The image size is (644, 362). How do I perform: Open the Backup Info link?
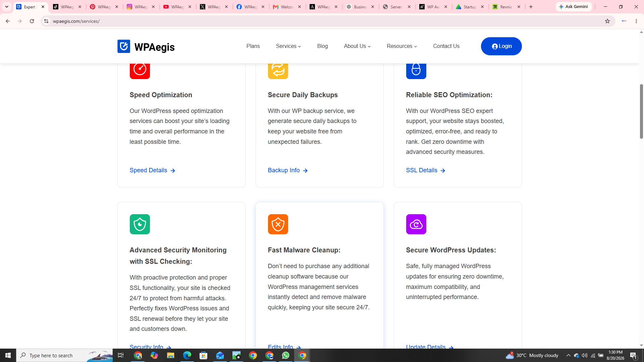pos(288,170)
